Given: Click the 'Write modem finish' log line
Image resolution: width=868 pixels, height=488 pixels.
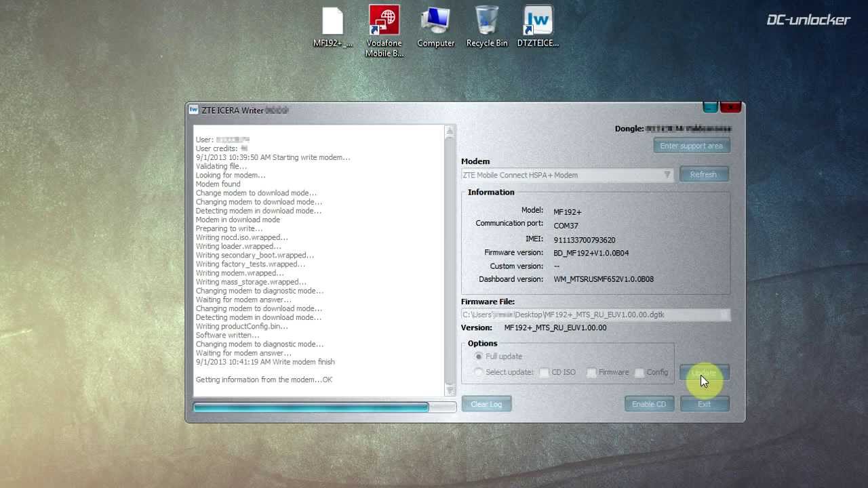Looking at the screenshot, I should [x=265, y=362].
